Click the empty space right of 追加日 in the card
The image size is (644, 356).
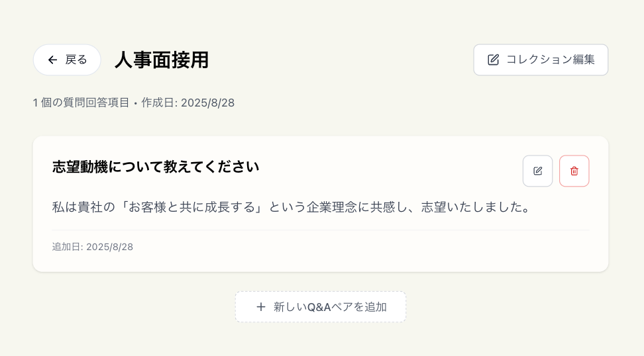tap(364, 247)
